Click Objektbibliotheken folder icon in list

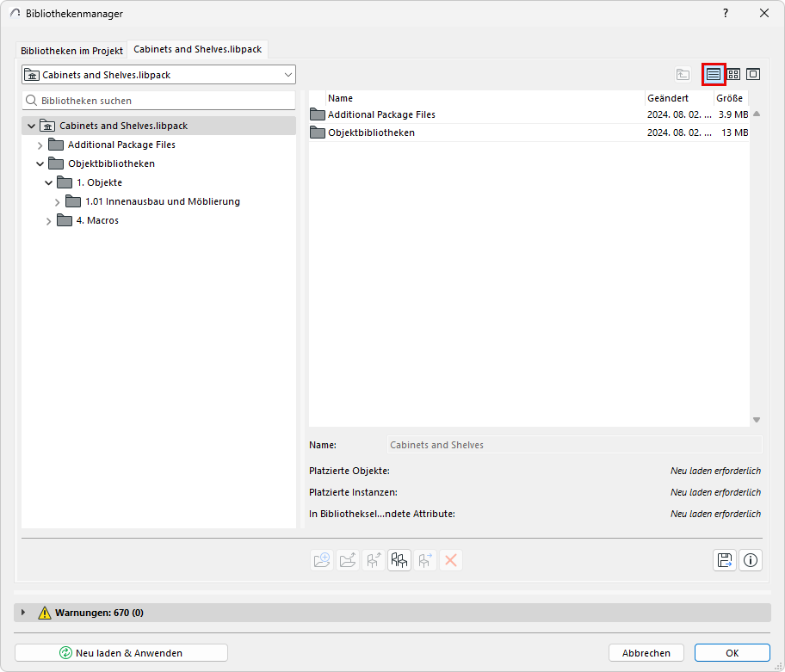(x=318, y=133)
